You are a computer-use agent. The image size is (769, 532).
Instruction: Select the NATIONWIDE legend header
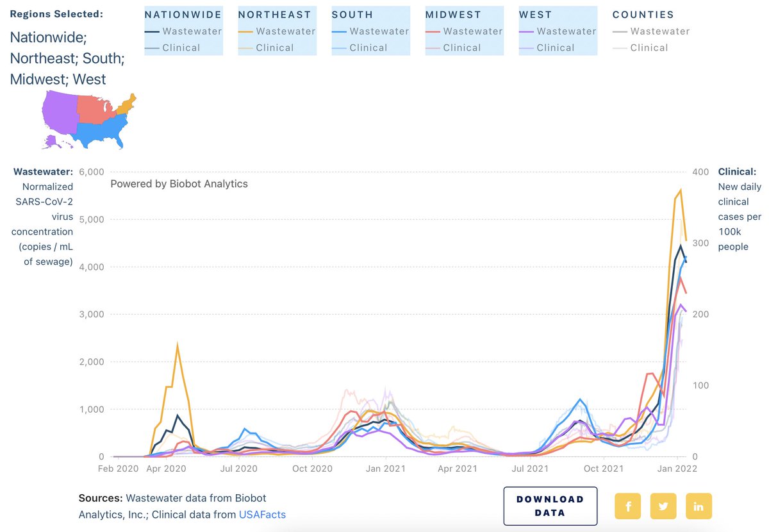[x=184, y=14]
